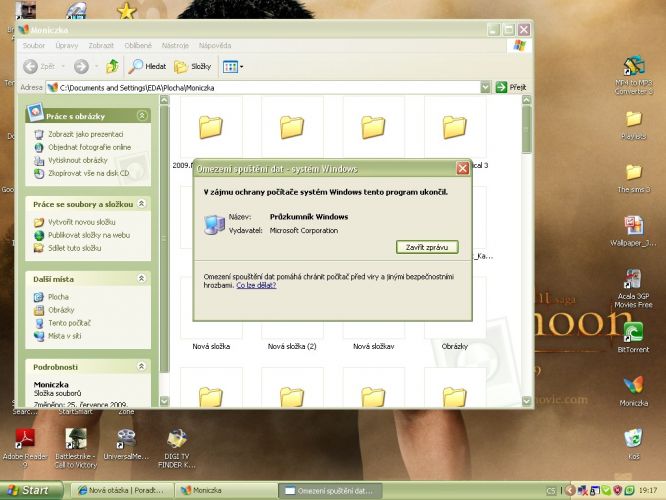
Task: Click the forward arrow in Explorer toolbar
Action: click(x=81, y=66)
